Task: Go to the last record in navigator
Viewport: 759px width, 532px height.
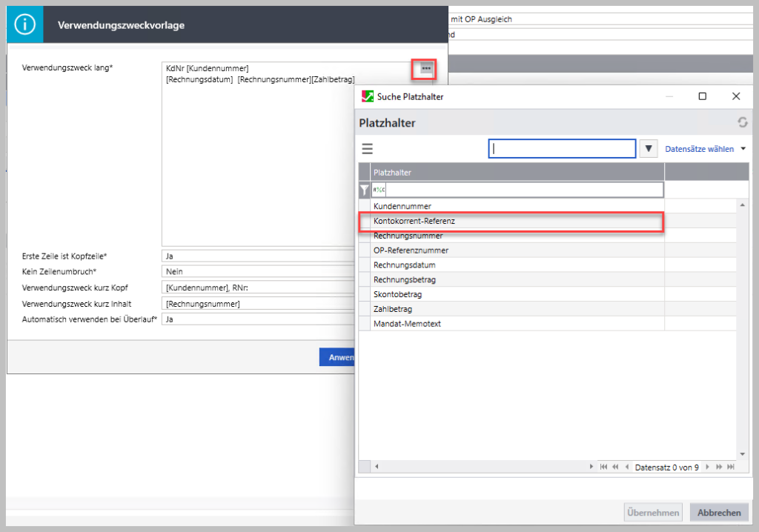Action: pos(731,467)
